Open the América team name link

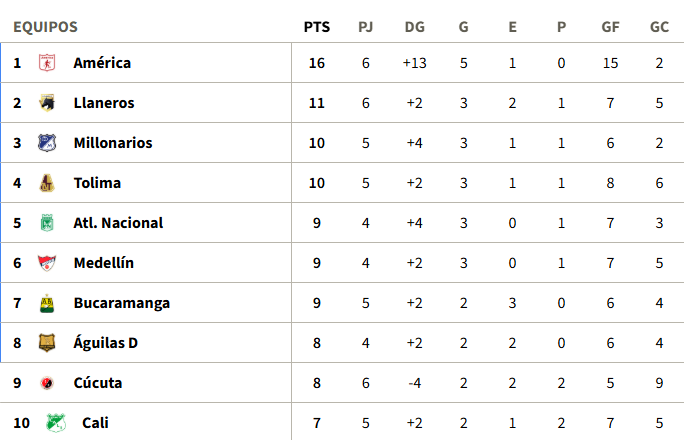point(102,63)
